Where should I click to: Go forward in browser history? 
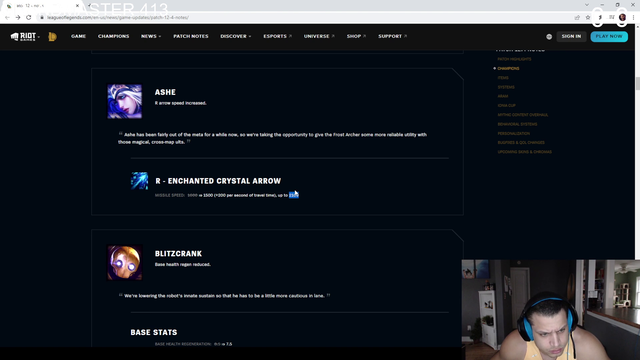coord(18,18)
